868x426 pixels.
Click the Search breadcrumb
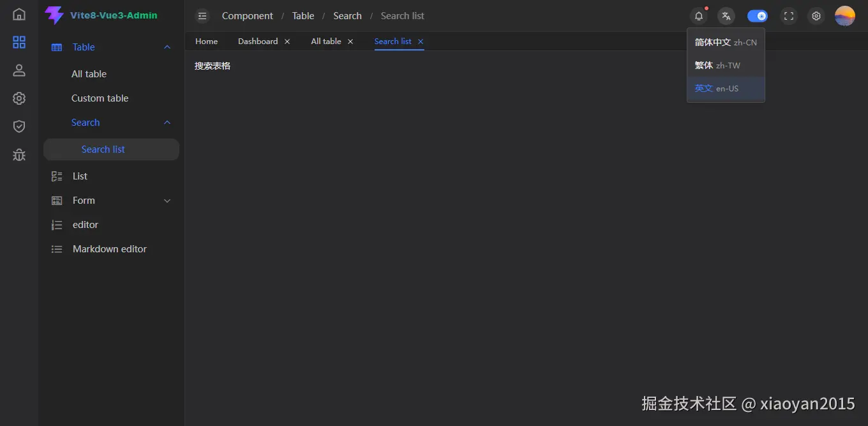347,16
